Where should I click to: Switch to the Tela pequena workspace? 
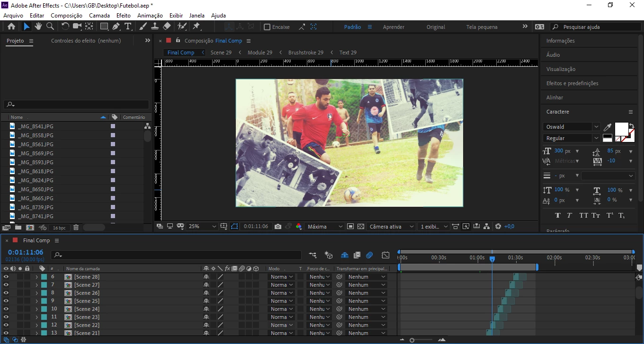[x=482, y=27]
